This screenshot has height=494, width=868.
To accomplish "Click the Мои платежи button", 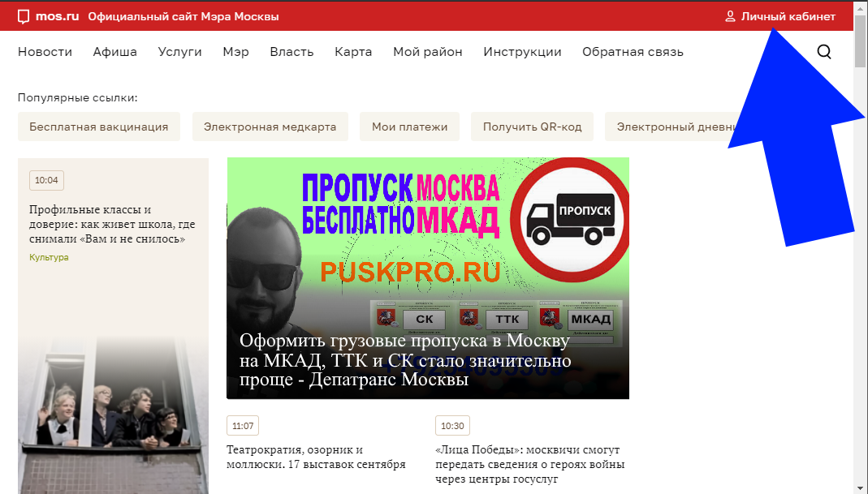I will 410,127.
